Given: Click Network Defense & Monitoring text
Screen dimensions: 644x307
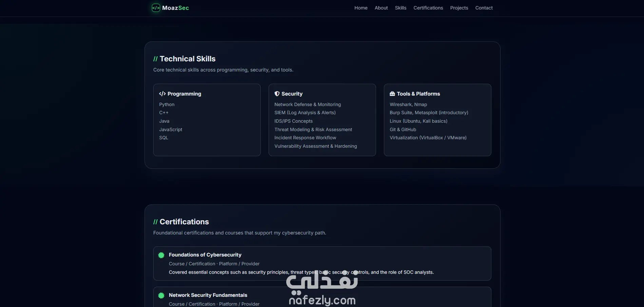Looking at the screenshot, I should pos(308,105).
